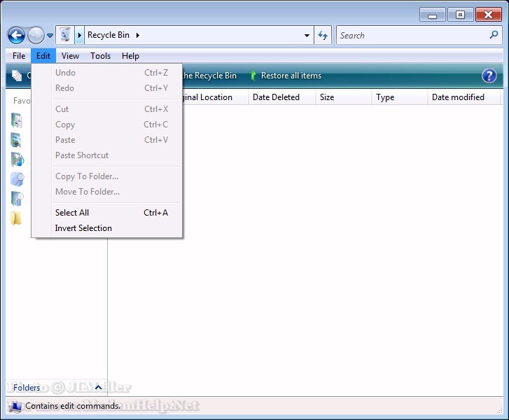Open the yellow Public folder favorite icon
This screenshot has height=420, width=509.
point(16,218)
